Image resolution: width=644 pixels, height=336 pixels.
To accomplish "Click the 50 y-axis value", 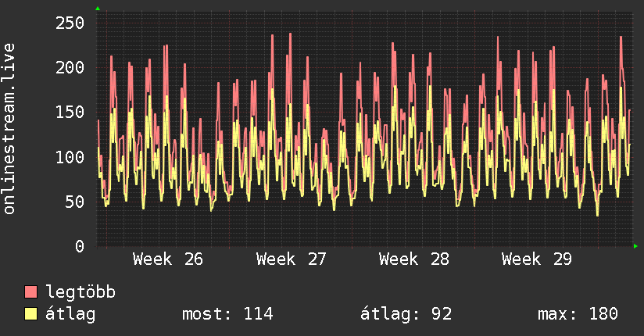I will (x=75, y=202).
